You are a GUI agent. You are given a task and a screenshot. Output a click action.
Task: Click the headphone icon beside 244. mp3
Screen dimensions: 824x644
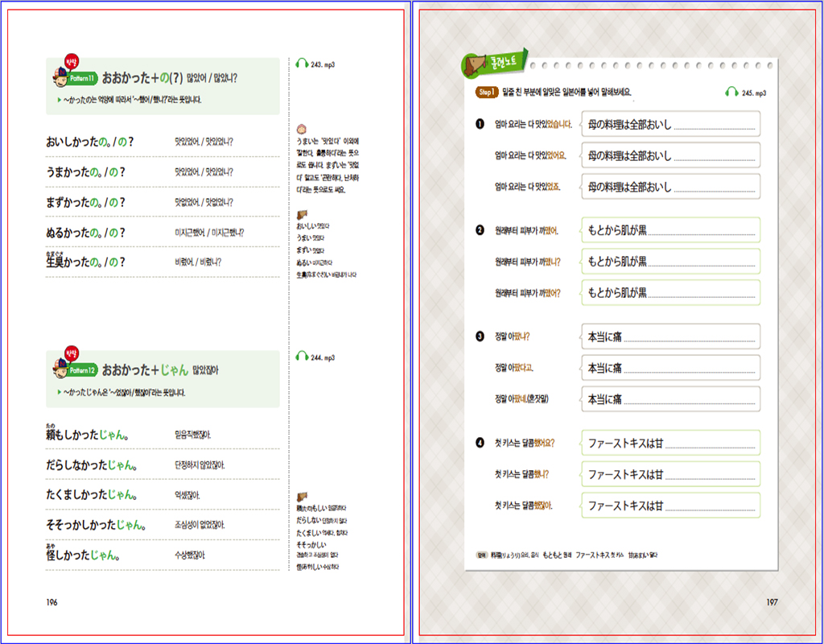[x=302, y=357]
